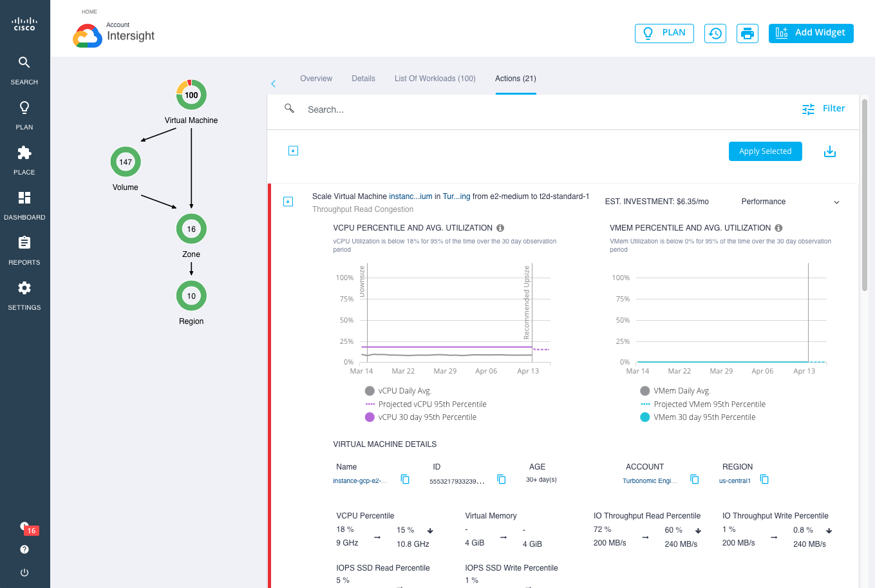Collapse the Performance action details chevron
Viewport: 875px width, 588px height.
coord(836,202)
